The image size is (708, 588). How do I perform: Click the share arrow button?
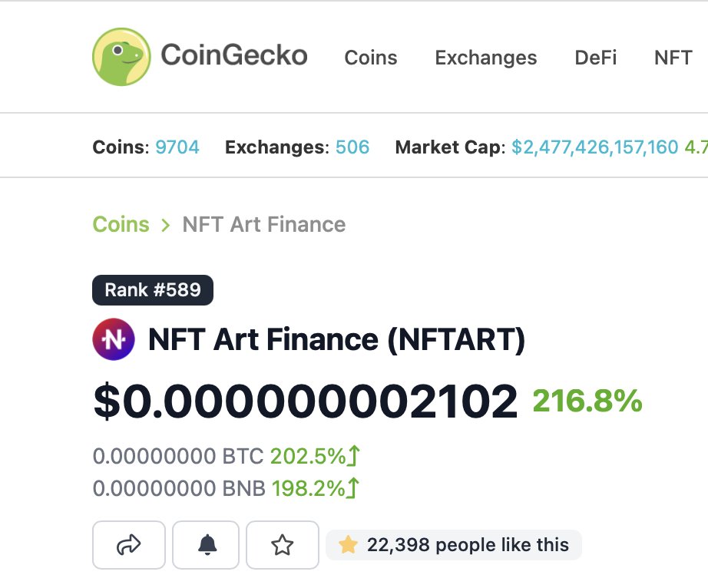point(129,545)
